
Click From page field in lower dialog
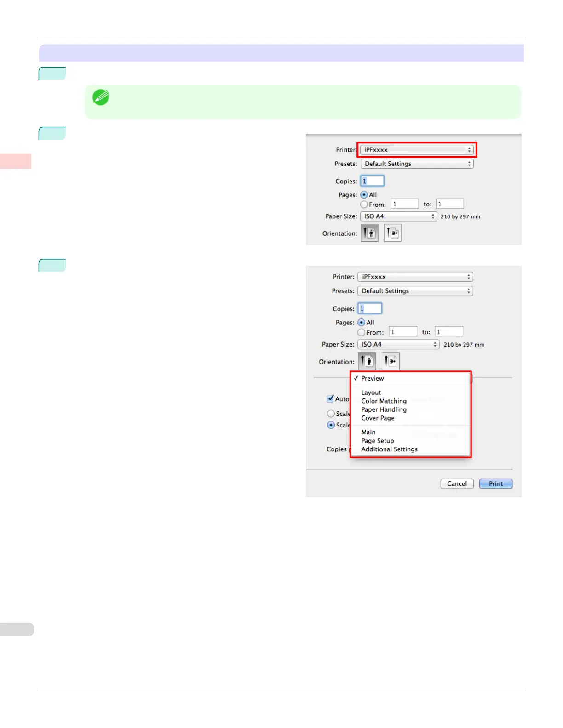(x=403, y=332)
